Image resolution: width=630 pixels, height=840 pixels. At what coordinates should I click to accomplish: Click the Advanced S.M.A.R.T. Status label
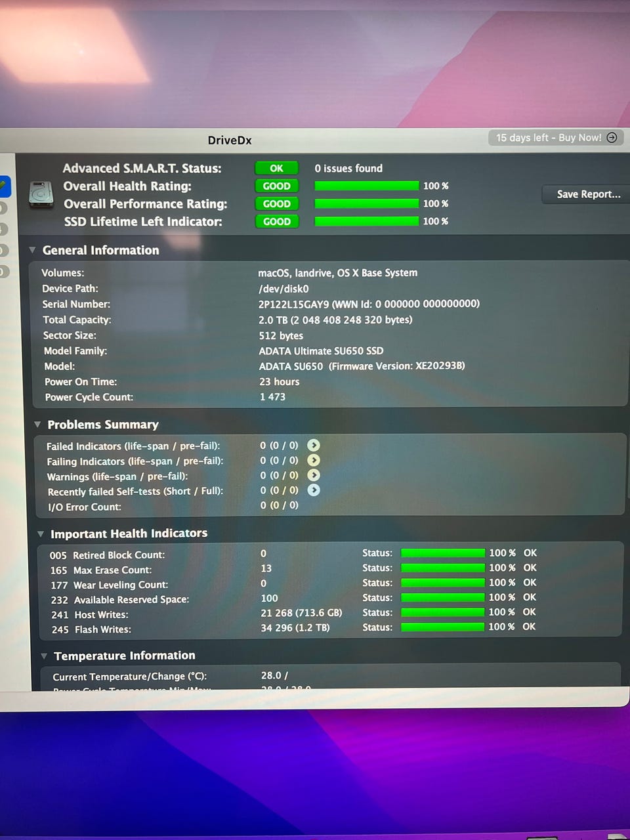pos(142,169)
